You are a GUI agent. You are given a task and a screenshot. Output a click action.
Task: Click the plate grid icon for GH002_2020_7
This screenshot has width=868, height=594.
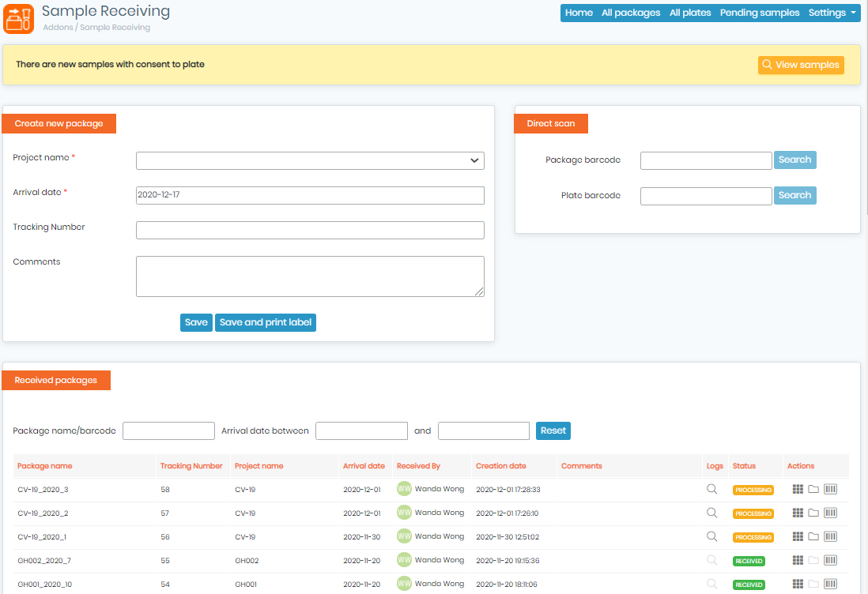click(798, 560)
